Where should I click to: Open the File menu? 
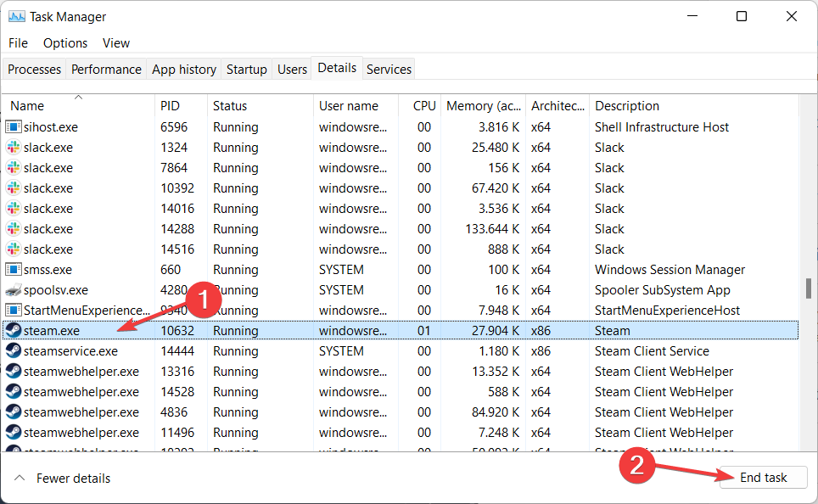pyautogui.click(x=19, y=42)
